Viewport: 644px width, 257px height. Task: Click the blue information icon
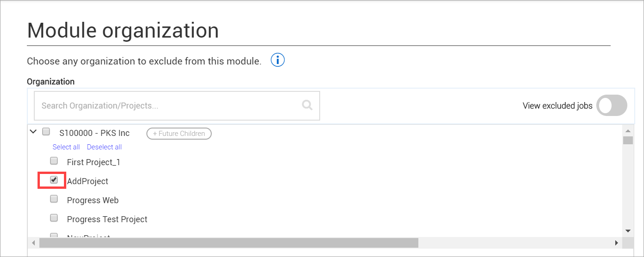[x=278, y=60]
